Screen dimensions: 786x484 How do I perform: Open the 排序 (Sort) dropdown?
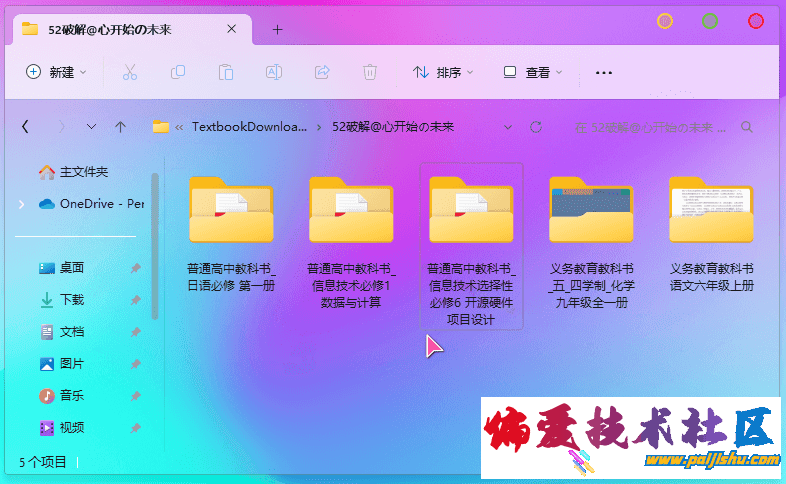coord(442,72)
